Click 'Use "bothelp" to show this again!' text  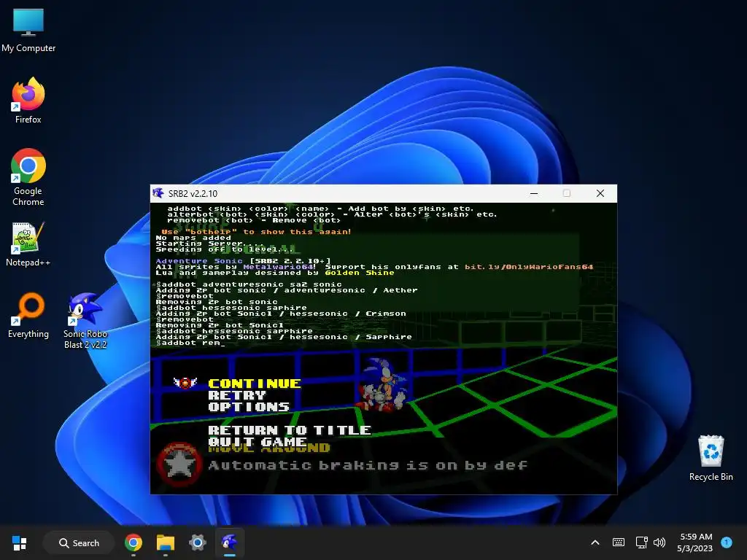pos(256,232)
